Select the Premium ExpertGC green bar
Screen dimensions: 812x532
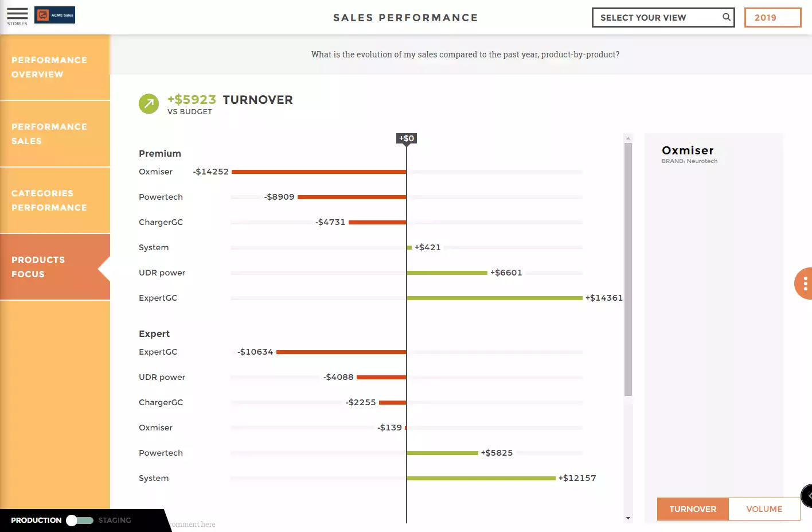(494, 298)
